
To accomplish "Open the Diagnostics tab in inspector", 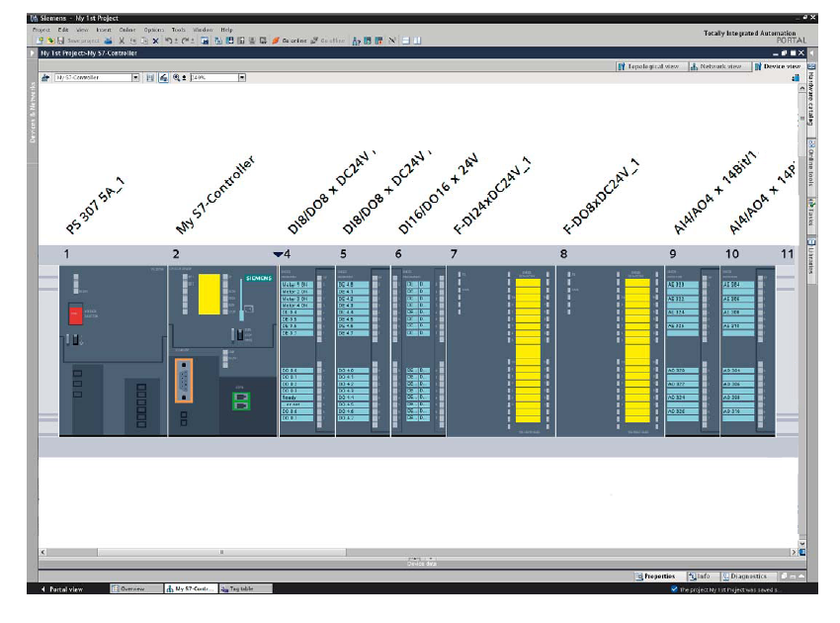I will pyautogui.click(x=746, y=576).
